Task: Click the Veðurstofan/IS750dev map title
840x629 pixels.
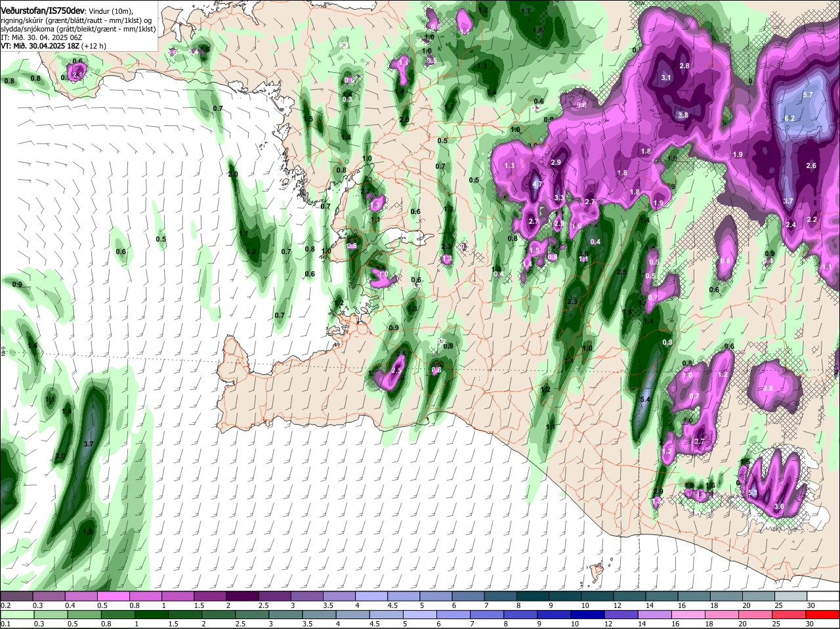Action: point(43,11)
